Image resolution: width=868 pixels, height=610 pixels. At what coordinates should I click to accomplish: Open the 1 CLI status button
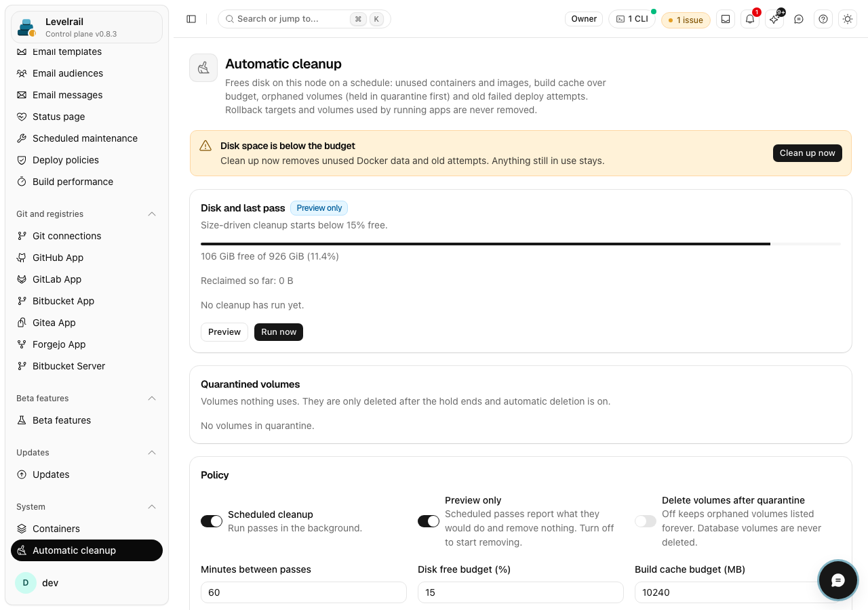(632, 19)
